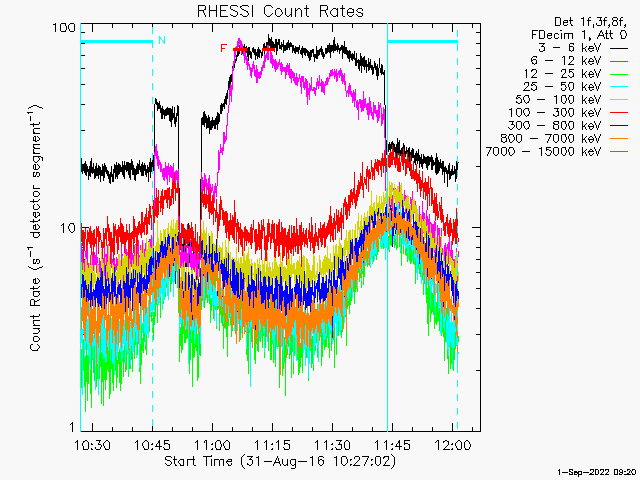This screenshot has height=480, width=640.
Task: Click the cyan night bar at top right
Action: click(422, 41)
